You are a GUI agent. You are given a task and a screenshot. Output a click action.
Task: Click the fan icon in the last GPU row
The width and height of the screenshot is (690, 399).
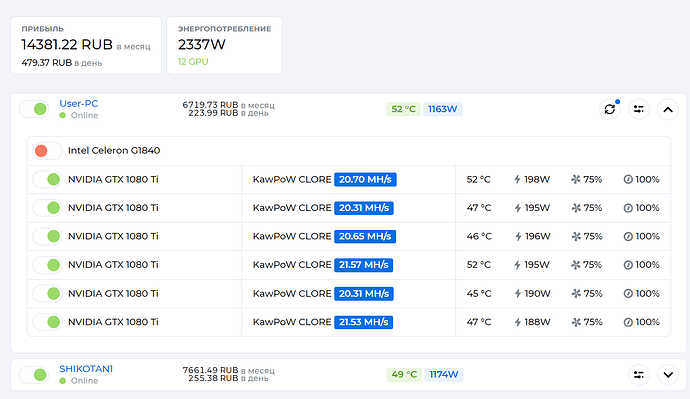coord(576,322)
